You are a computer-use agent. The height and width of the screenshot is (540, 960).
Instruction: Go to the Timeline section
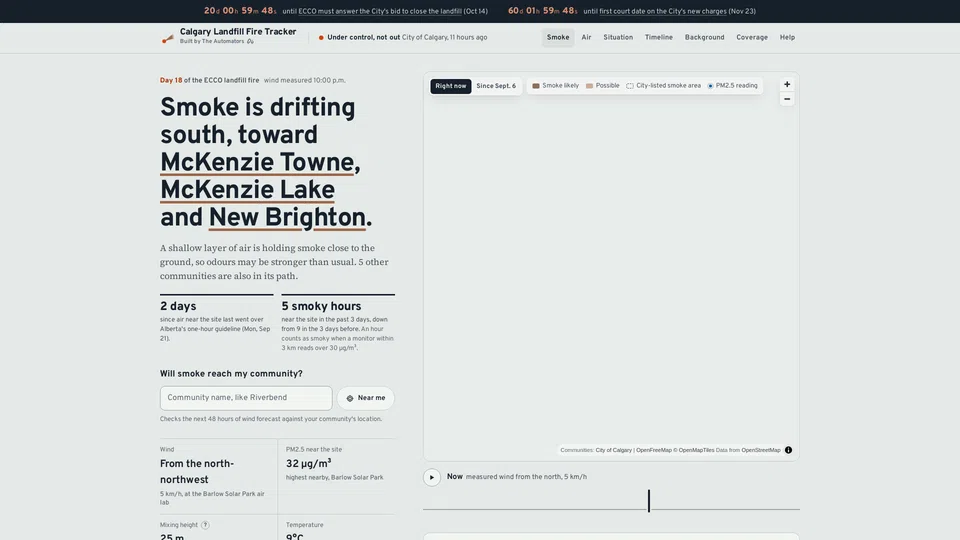pyautogui.click(x=658, y=37)
